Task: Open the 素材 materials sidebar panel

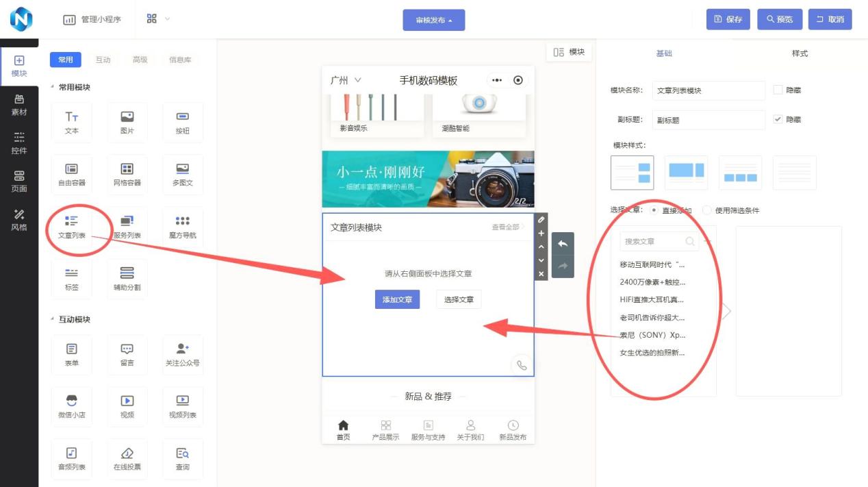Action: point(19,105)
